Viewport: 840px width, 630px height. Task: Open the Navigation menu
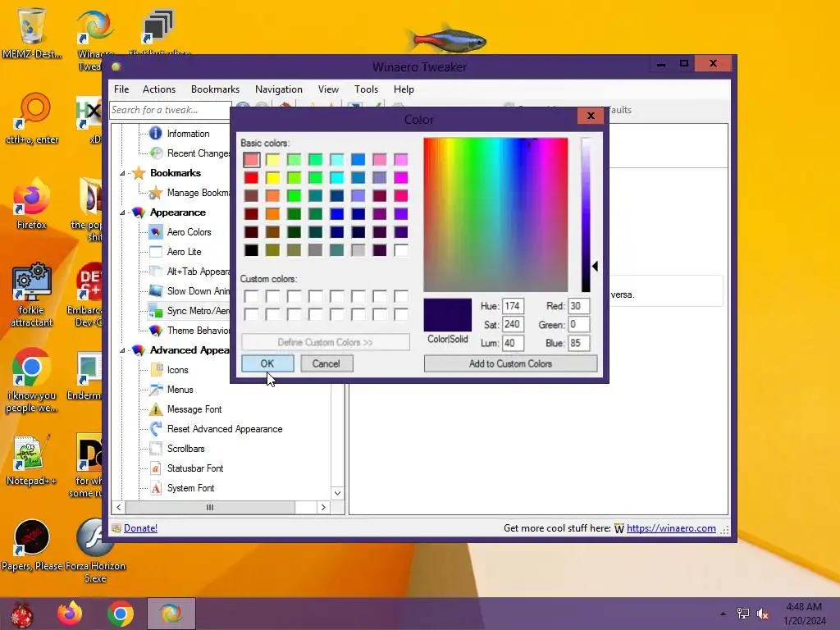click(279, 89)
